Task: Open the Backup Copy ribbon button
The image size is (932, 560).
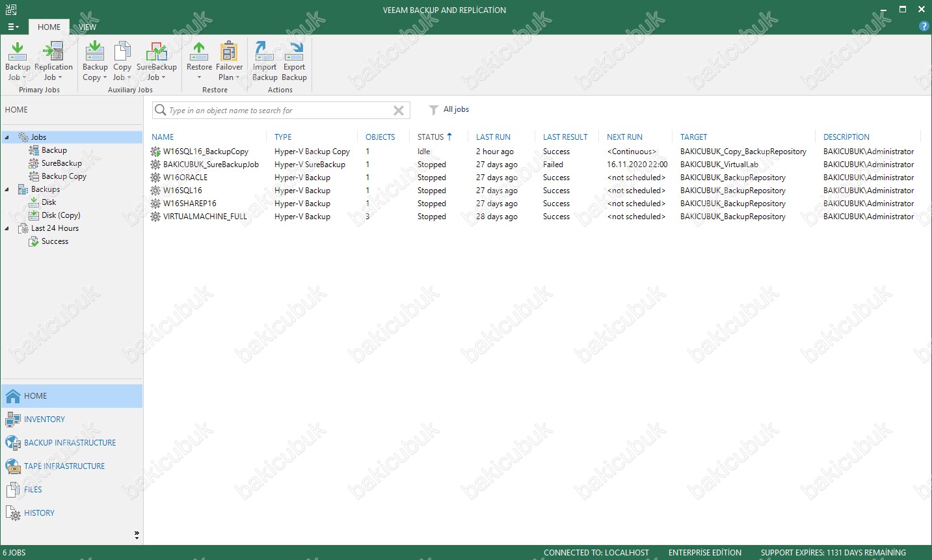Action: [95, 61]
